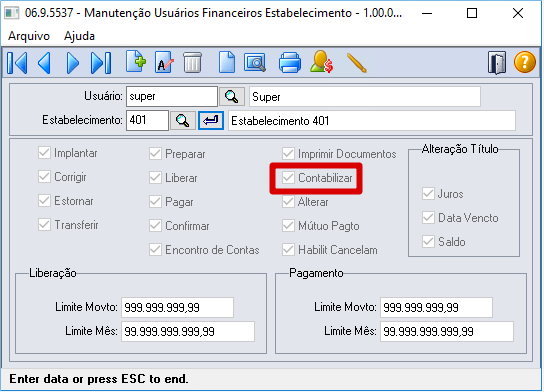Click the user name field showing Super

tap(365, 97)
